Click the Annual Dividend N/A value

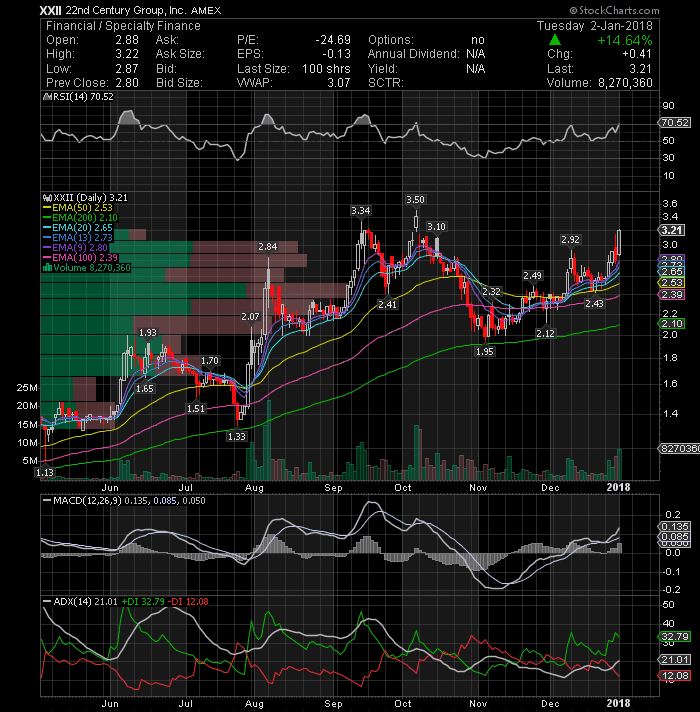pyautogui.click(x=476, y=54)
